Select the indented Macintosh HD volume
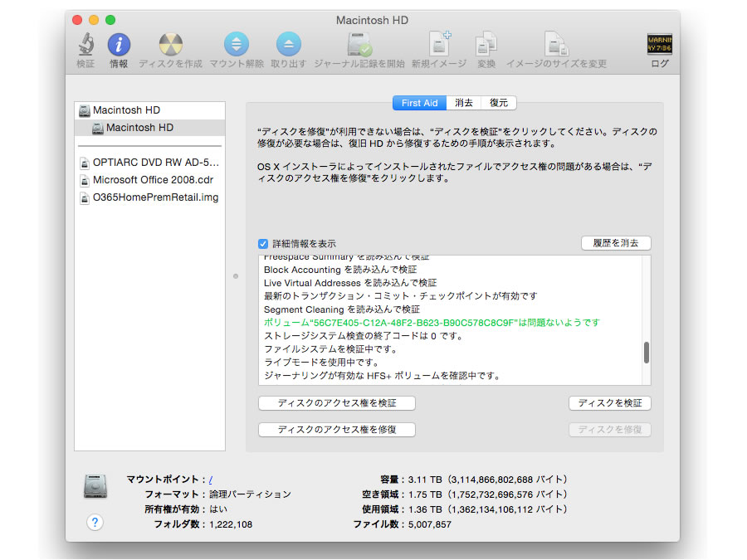Image resolution: width=747 pixels, height=560 pixels. pyautogui.click(x=150, y=128)
